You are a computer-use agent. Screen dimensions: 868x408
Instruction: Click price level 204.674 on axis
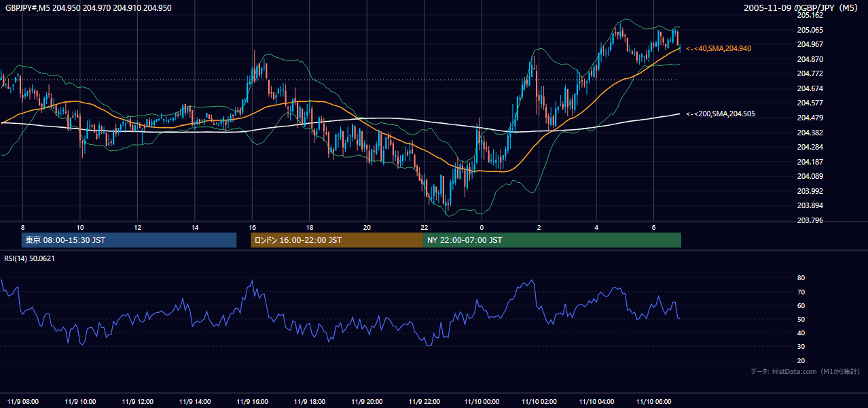(810, 88)
